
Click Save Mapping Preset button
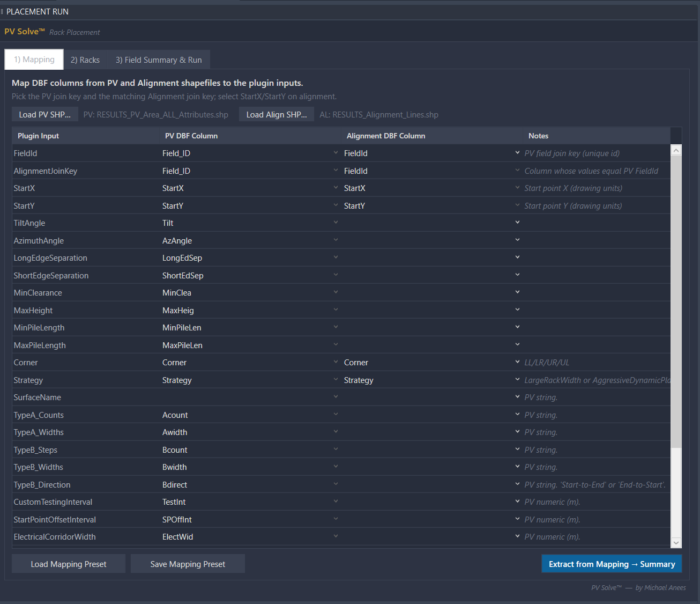(188, 564)
